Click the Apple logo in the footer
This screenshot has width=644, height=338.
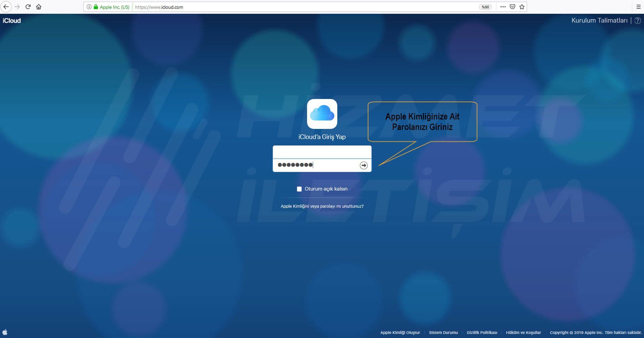[x=5, y=332]
